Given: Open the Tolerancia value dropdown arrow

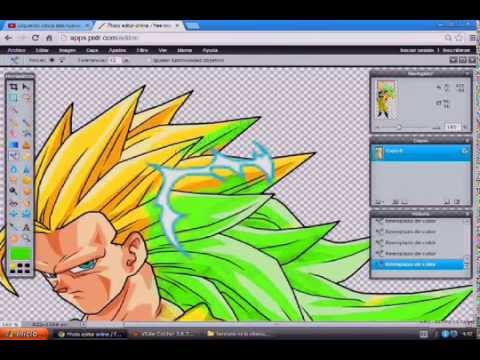Looking at the screenshot, I should coord(126,61).
